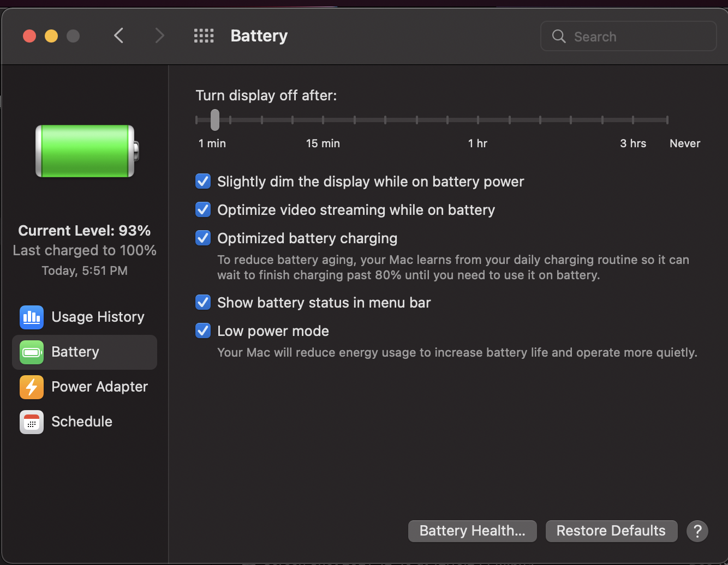Click Restore Defaults button

(611, 531)
